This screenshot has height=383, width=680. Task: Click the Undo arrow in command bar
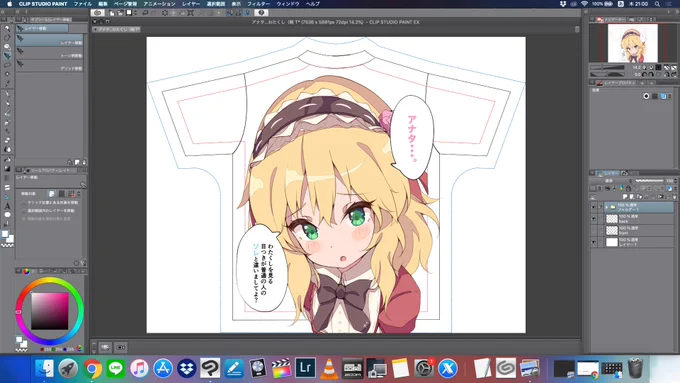145,13
